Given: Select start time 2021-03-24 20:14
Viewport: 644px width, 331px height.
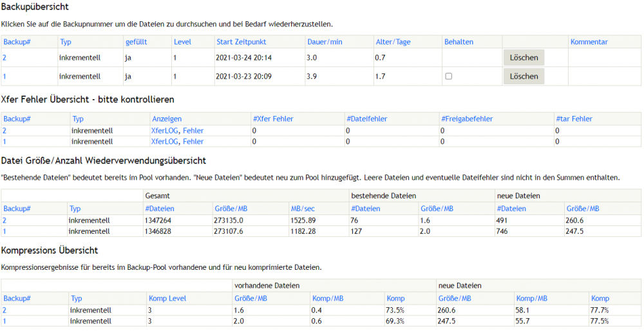Looking at the screenshot, I should [243, 57].
